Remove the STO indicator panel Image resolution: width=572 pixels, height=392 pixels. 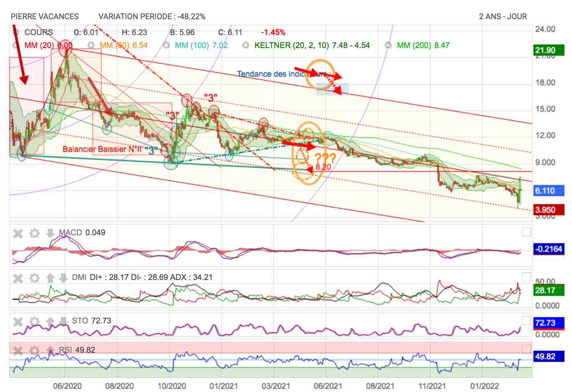(x=18, y=321)
